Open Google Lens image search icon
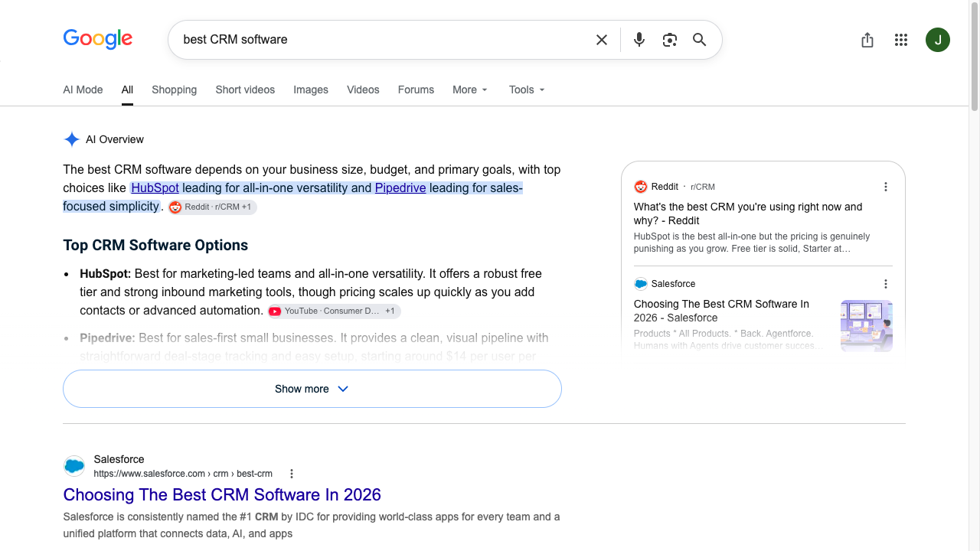This screenshot has height=551, width=980. (x=670, y=40)
